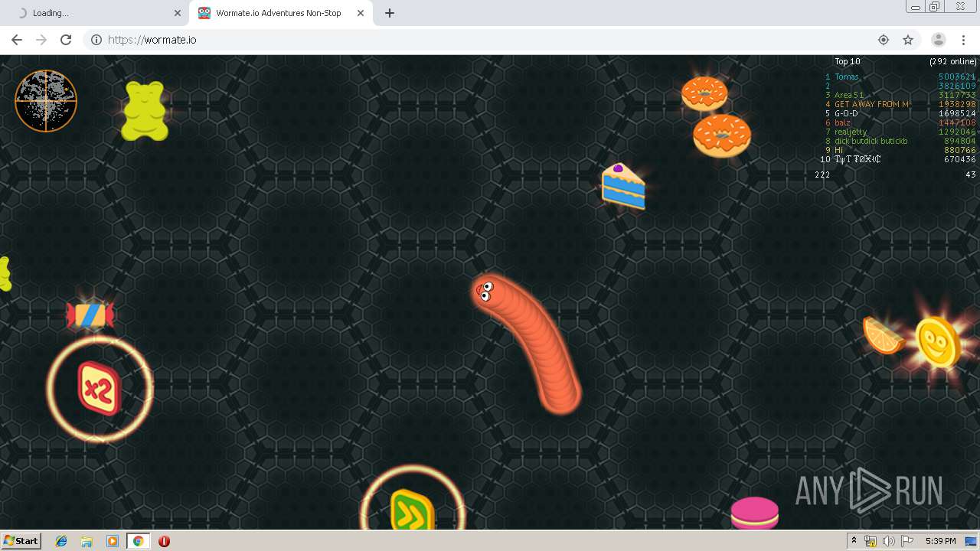Click leaderboard player 'Tomas'
The height and width of the screenshot is (551, 980).
[x=847, y=77]
